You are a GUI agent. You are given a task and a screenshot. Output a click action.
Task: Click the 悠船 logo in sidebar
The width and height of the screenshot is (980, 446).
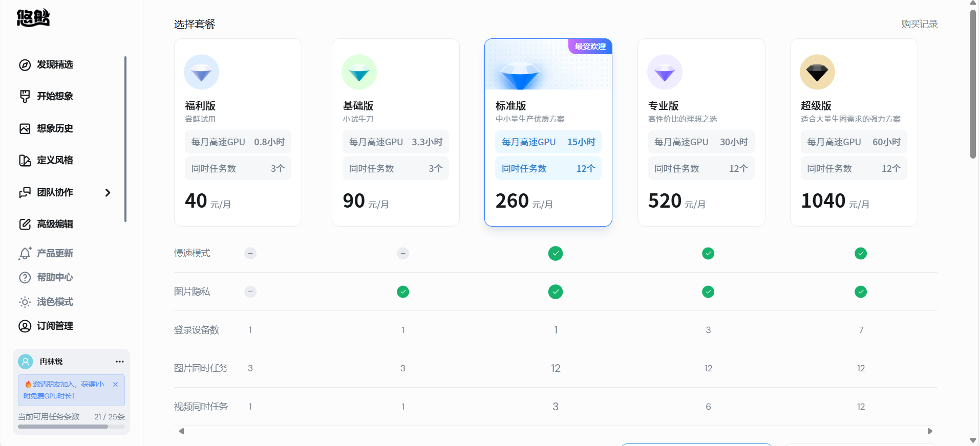pos(33,18)
